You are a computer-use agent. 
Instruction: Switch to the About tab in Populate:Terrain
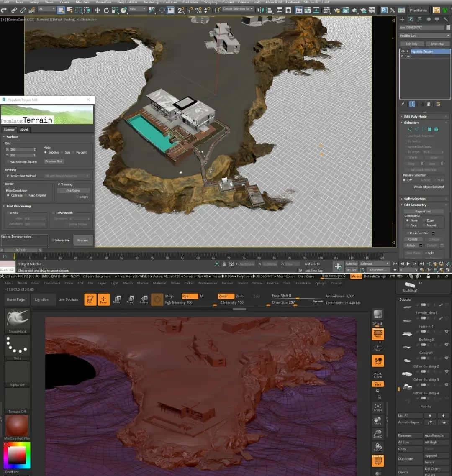(x=24, y=129)
